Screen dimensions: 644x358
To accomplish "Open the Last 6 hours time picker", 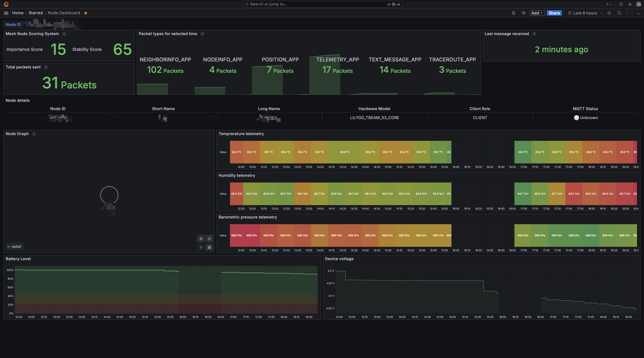I will (585, 13).
